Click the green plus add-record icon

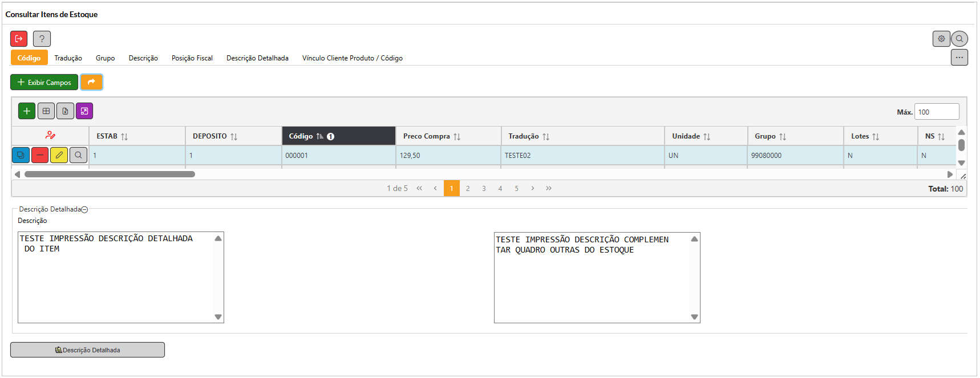tap(27, 111)
